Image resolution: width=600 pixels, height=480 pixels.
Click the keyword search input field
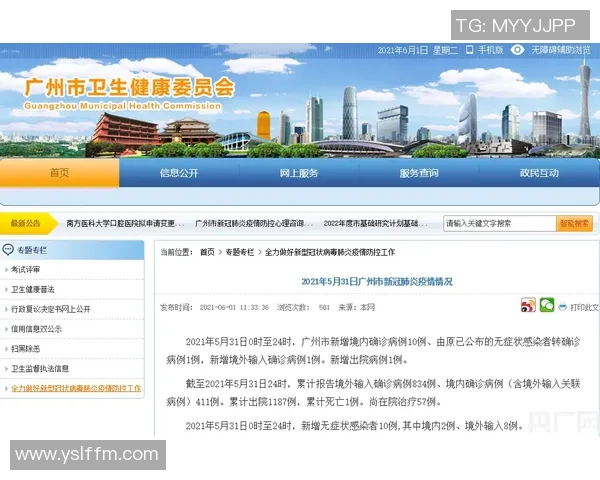coord(500,223)
